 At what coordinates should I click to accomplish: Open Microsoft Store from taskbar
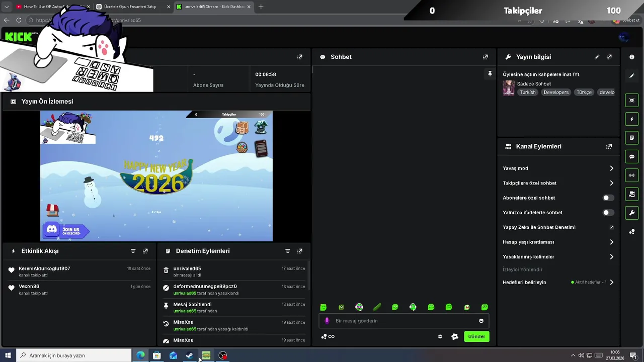point(156,355)
